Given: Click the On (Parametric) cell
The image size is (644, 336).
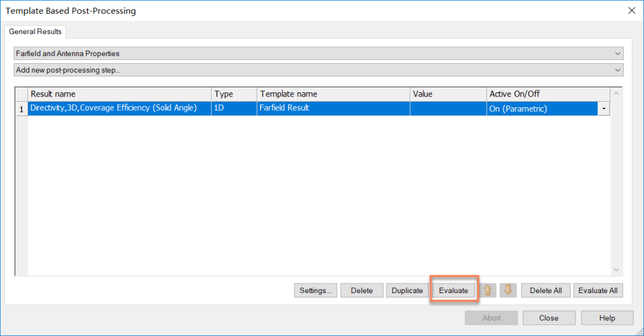Looking at the screenshot, I should [x=542, y=108].
